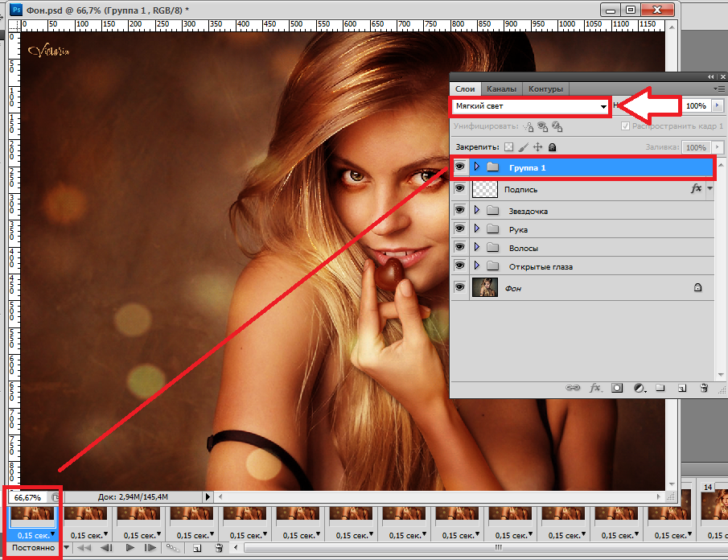The width and height of the screenshot is (728, 560).
Task: Select the Фон layer thumbnail
Action: [x=485, y=287]
